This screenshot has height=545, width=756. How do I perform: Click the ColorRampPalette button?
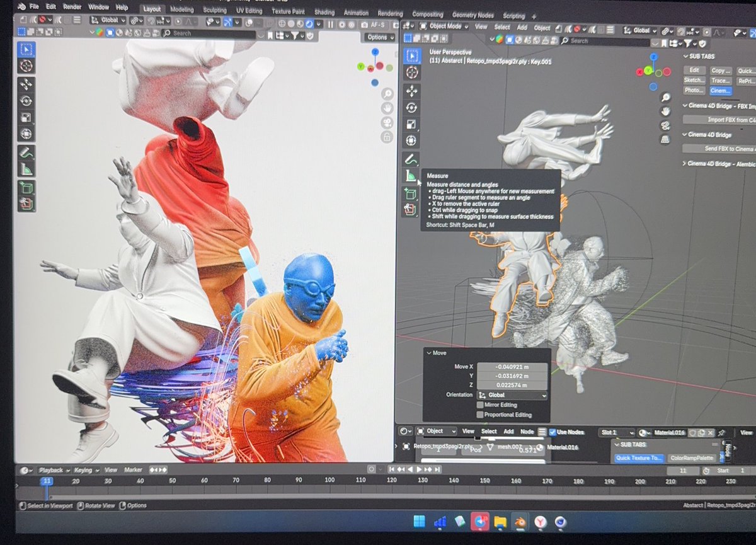coord(692,458)
